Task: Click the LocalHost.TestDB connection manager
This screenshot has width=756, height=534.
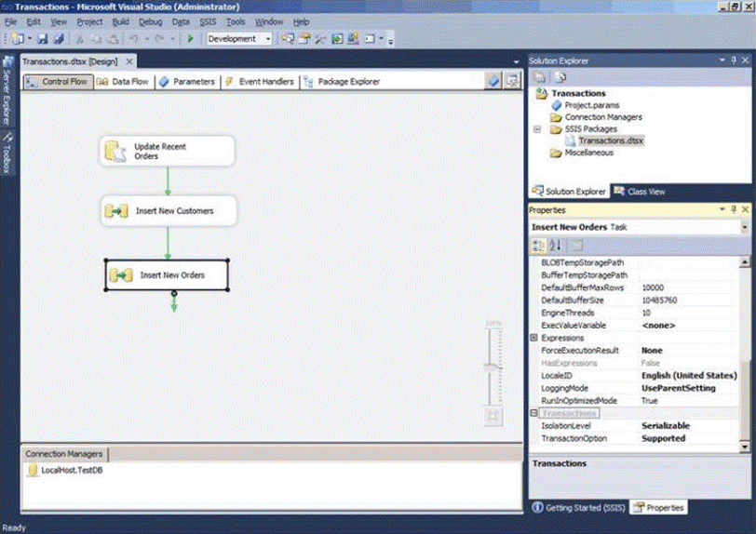Action: pyautogui.click(x=72, y=471)
